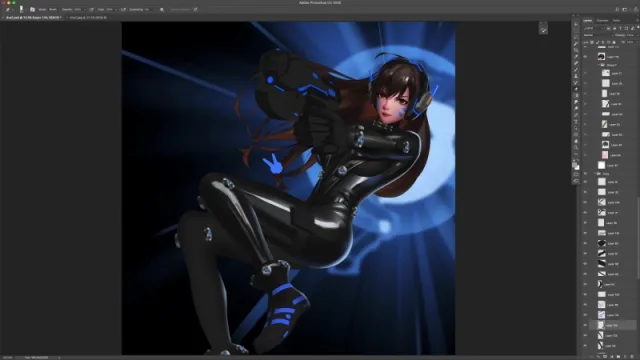This screenshot has width=640, height=360.
Task: Collapse the upper layer group arrow
Action: coord(599,65)
